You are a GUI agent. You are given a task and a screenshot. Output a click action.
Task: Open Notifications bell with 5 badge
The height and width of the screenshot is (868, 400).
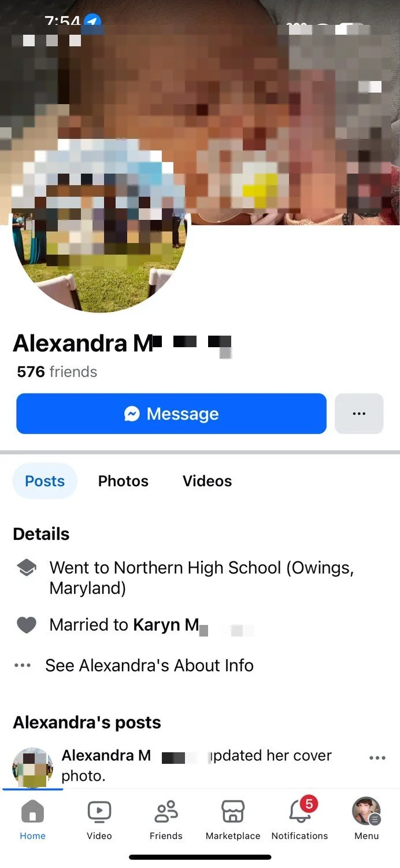[301, 810]
